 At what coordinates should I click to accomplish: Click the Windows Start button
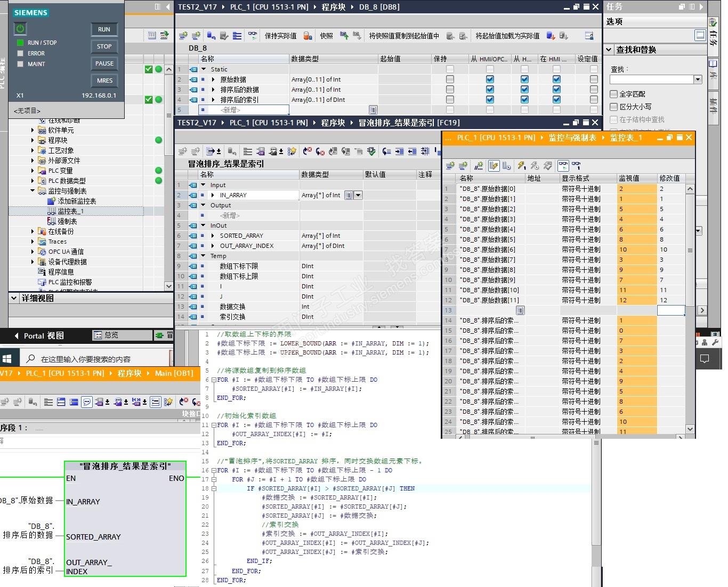coord(7,358)
